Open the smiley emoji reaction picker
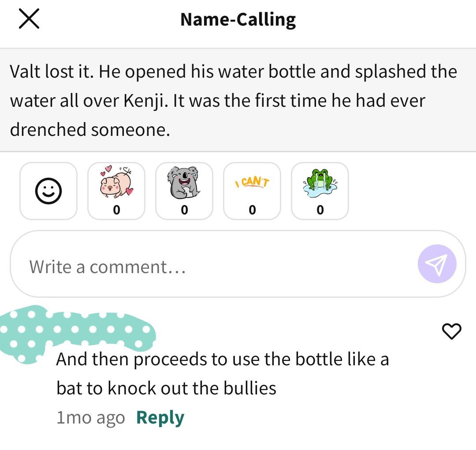Image resolution: width=476 pixels, height=450 pixels. pyautogui.click(x=48, y=191)
